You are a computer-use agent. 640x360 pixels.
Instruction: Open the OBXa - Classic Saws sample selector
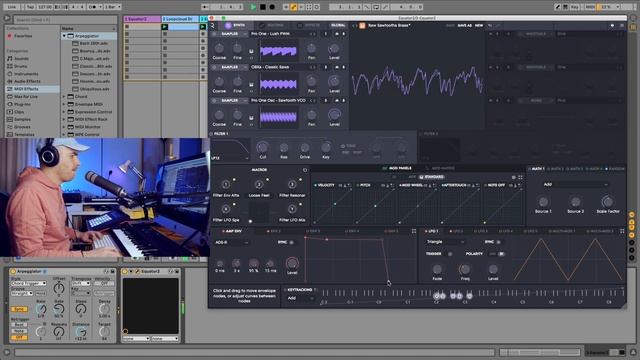[x=279, y=67]
